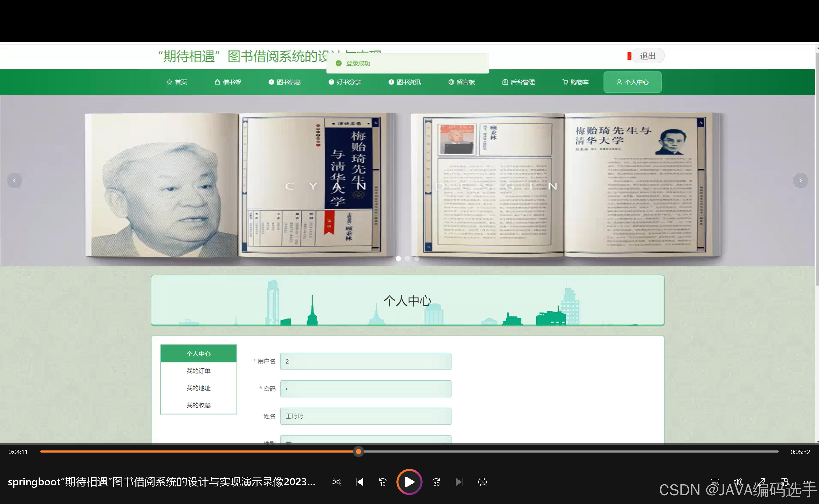Viewport: 819px width, 504px height.
Task: Open the 首页 menu item
Action: 177,82
